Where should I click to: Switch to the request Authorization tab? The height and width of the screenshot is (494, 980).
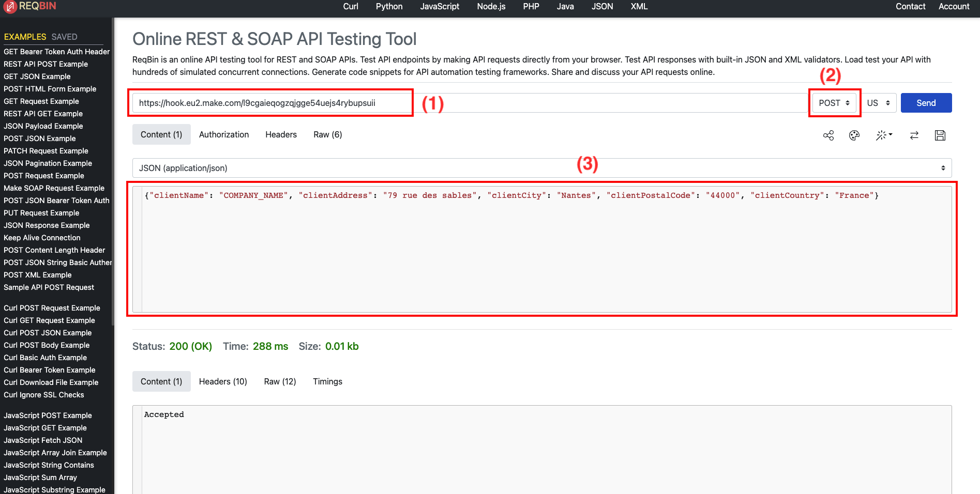tap(223, 134)
